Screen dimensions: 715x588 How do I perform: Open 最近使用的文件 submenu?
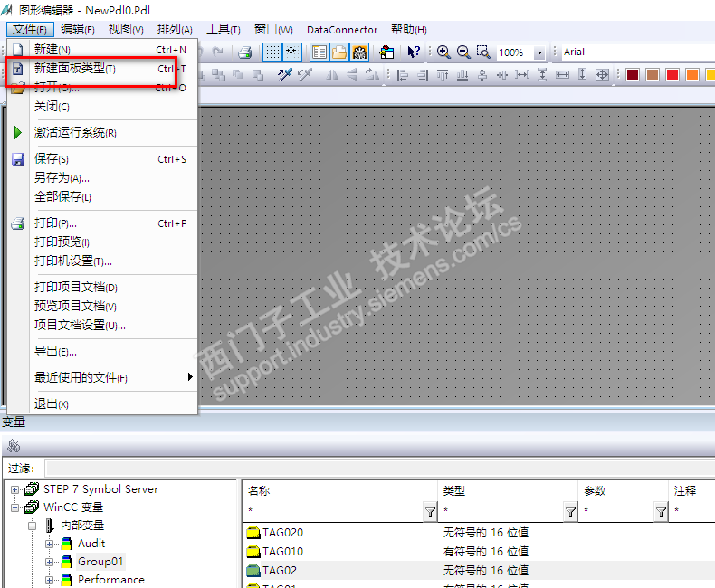point(103,377)
